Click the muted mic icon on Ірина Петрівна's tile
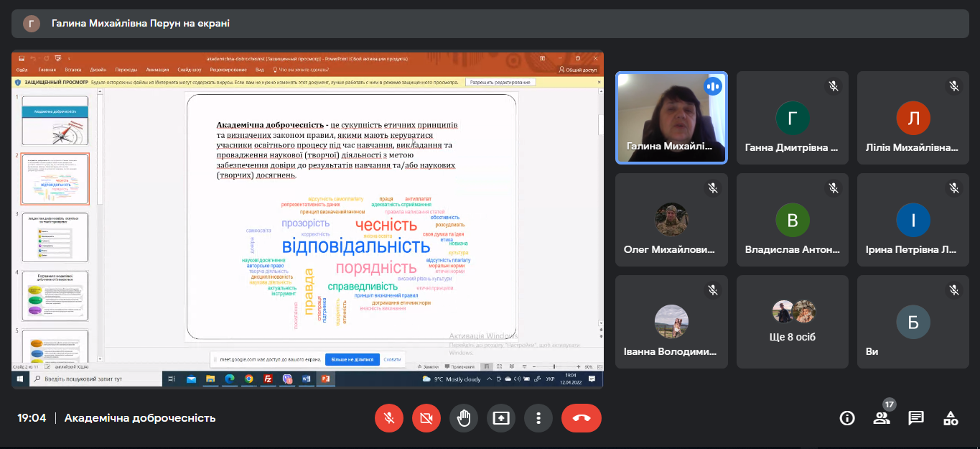 pos(954,188)
